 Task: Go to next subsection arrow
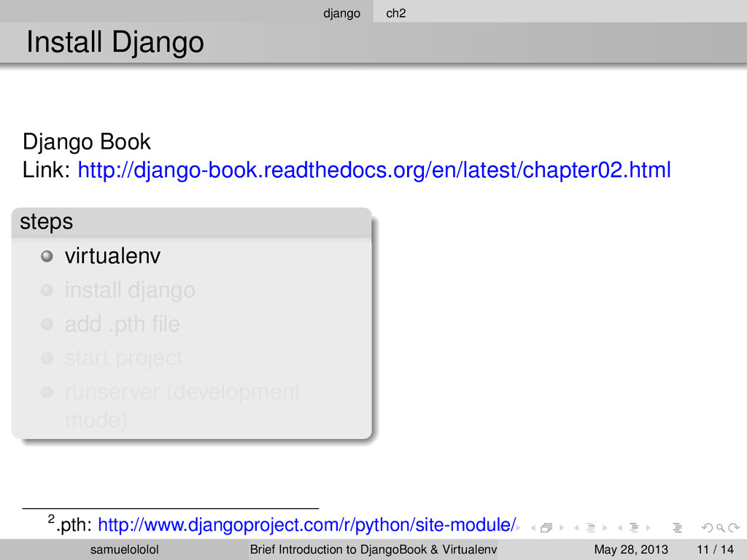(x=605, y=528)
